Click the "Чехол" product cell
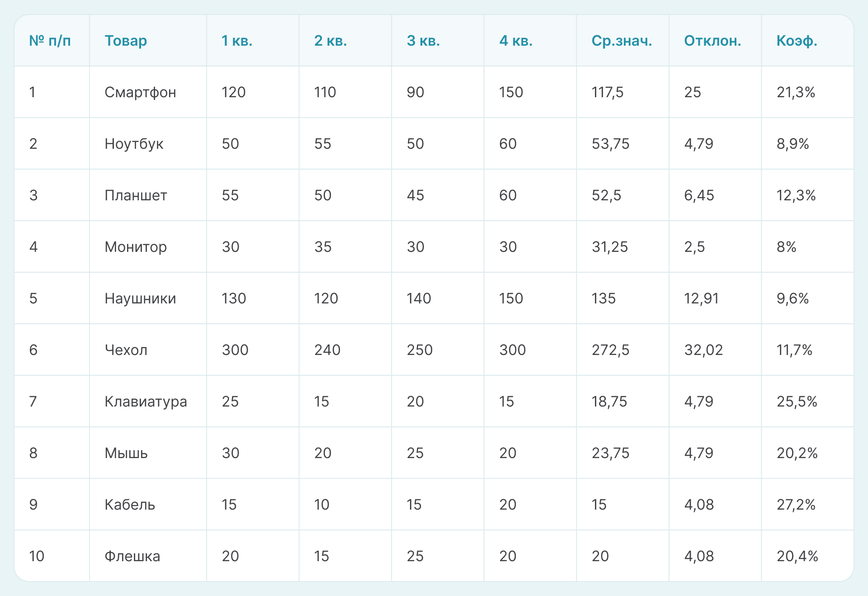This screenshot has height=596, width=868. [x=126, y=350]
